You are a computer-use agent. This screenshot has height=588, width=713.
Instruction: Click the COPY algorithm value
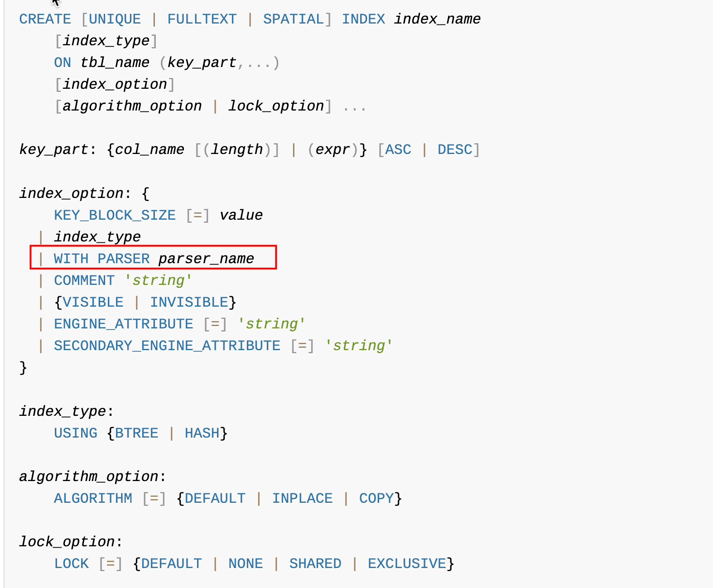376,498
